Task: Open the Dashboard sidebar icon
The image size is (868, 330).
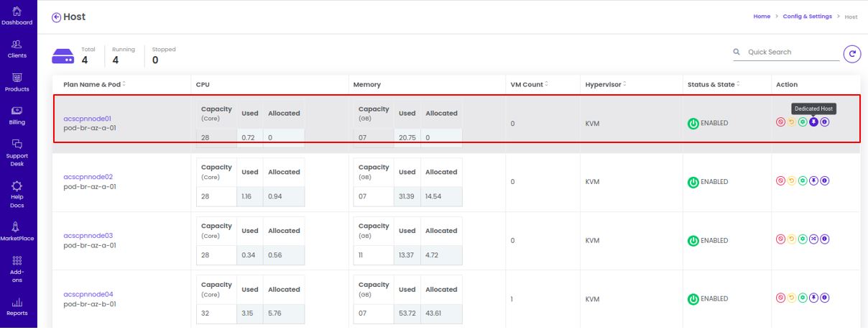Action: 17,16
